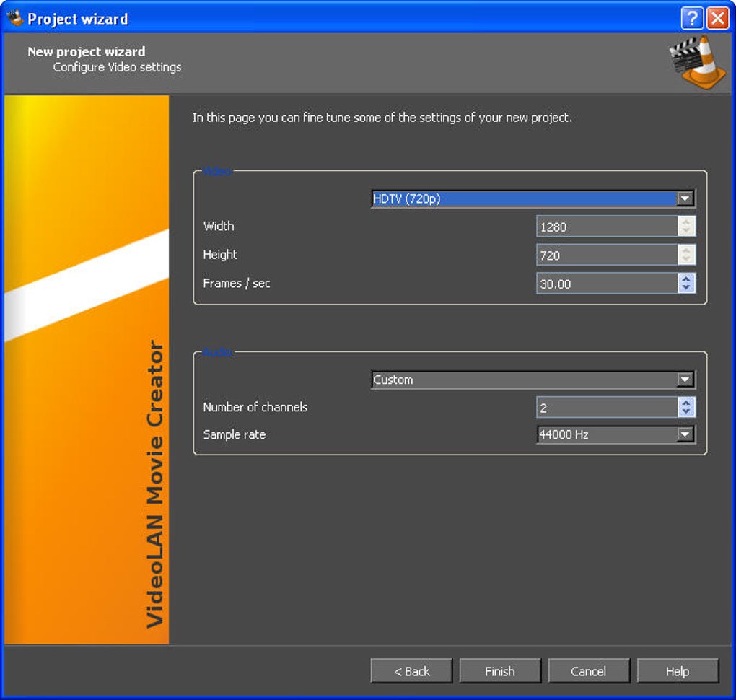736x700 pixels.
Task: Increase the Frames / sec value with up arrow
Action: [686, 279]
